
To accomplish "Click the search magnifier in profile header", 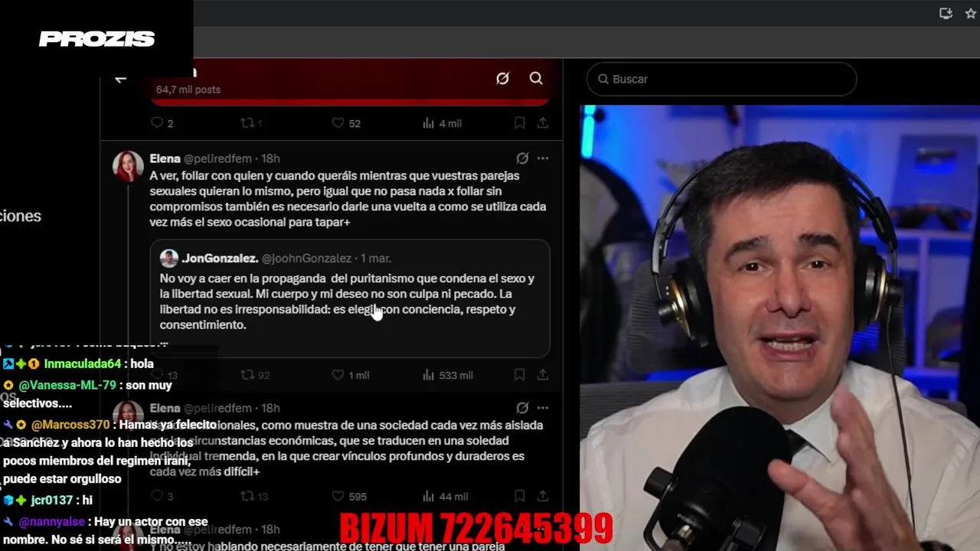I will 536,78.
